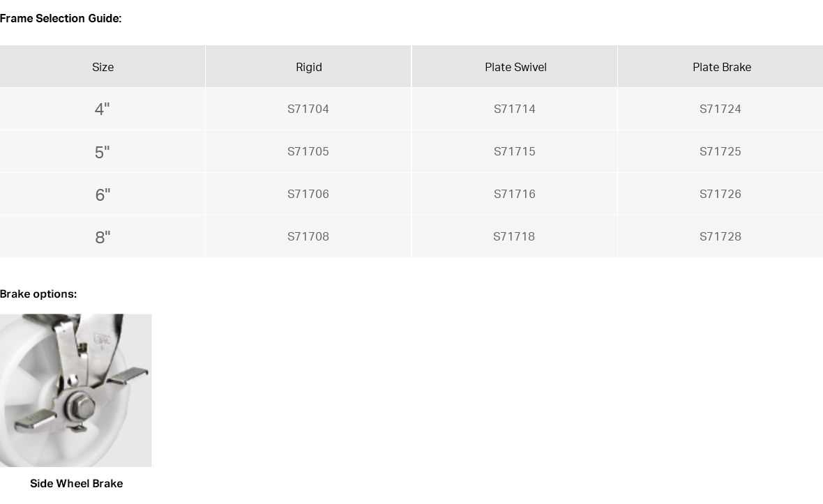The height and width of the screenshot is (504, 823).
Task: Choose 8-inch plate swivel S71718
Action: (514, 236)
